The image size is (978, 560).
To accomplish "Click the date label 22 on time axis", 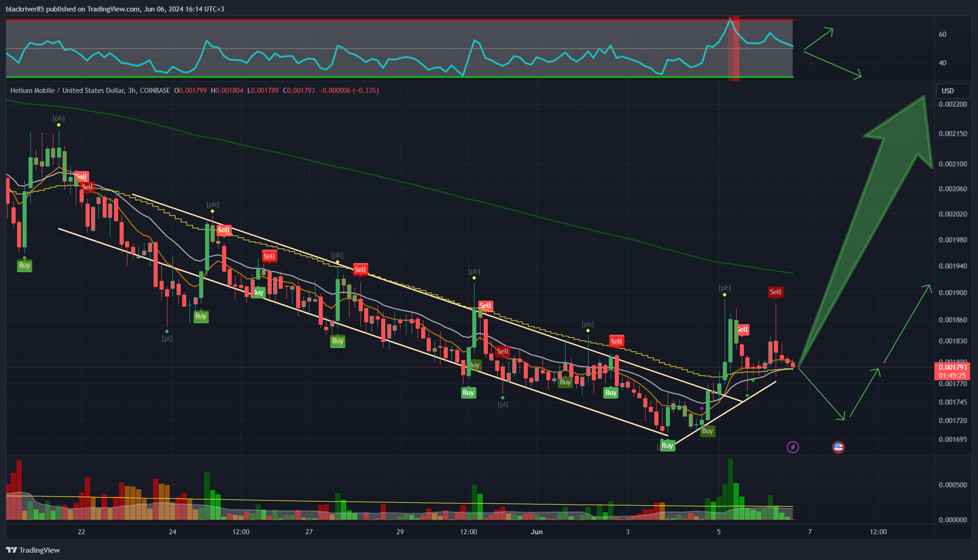I will pos(81,532).
